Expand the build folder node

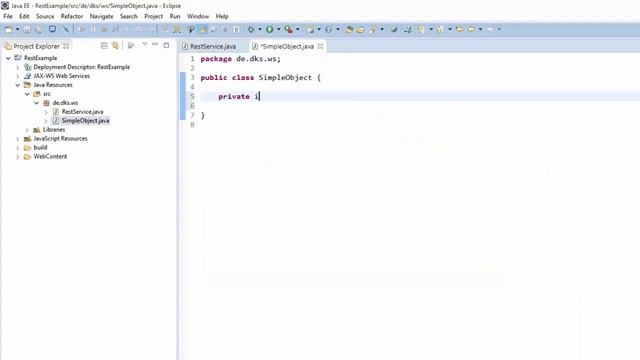[18, 148]
